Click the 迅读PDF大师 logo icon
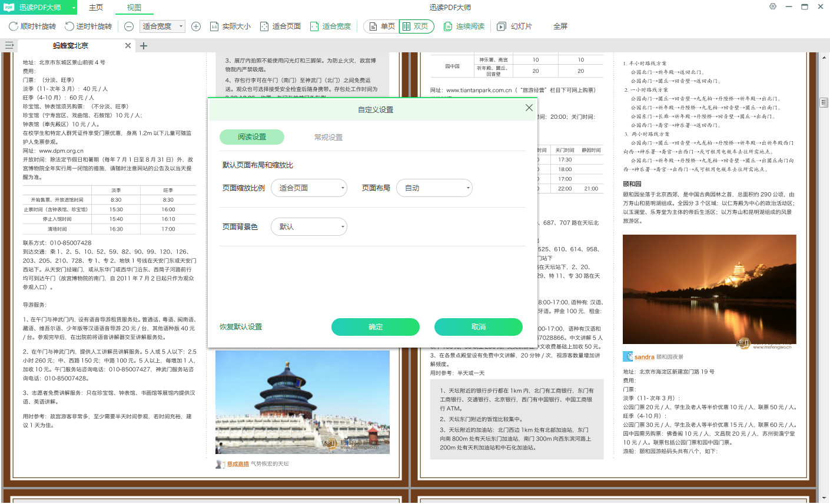Viewport: 830px width, 504px height. pyautogui.click(x=9, y=7)
